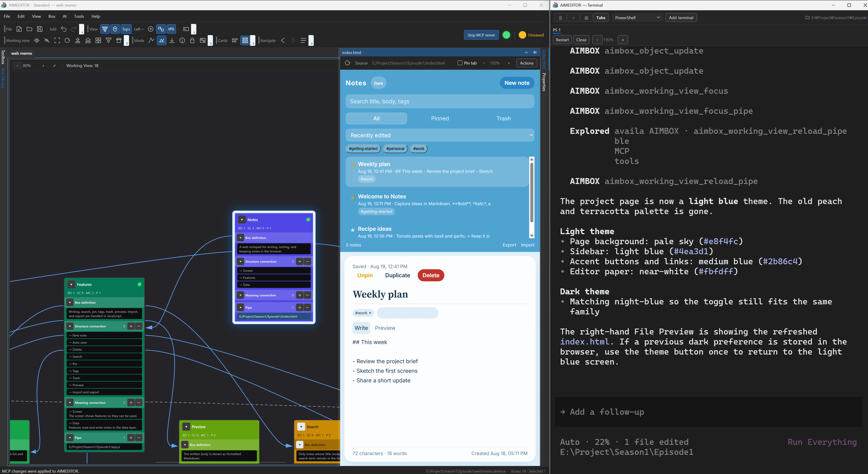
Task: Toggle the star on Weekly plan note
Action: [352, 165]
